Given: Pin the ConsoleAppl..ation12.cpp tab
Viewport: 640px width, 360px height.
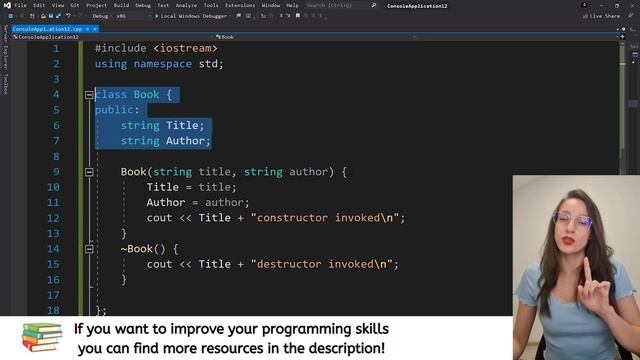Looking at the screenshot, I should click(87, 29).
